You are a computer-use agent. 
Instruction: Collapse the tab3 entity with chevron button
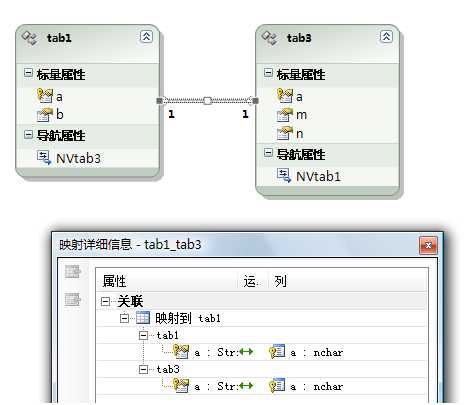386,36
